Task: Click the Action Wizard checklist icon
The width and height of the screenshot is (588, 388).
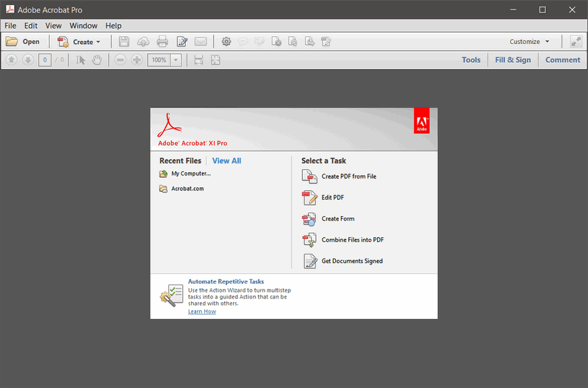Action: (172, 295)
